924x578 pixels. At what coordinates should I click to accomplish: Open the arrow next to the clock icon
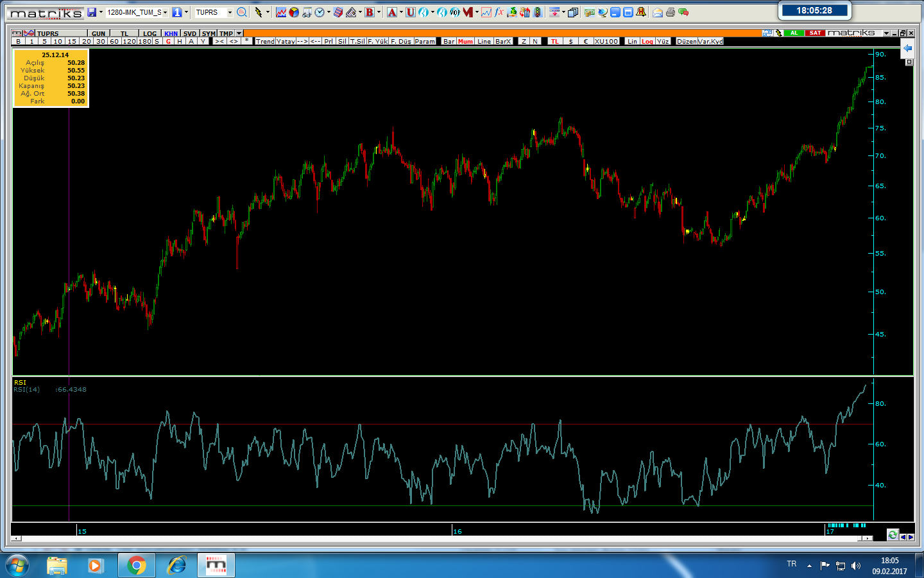[x=329, y=12]
